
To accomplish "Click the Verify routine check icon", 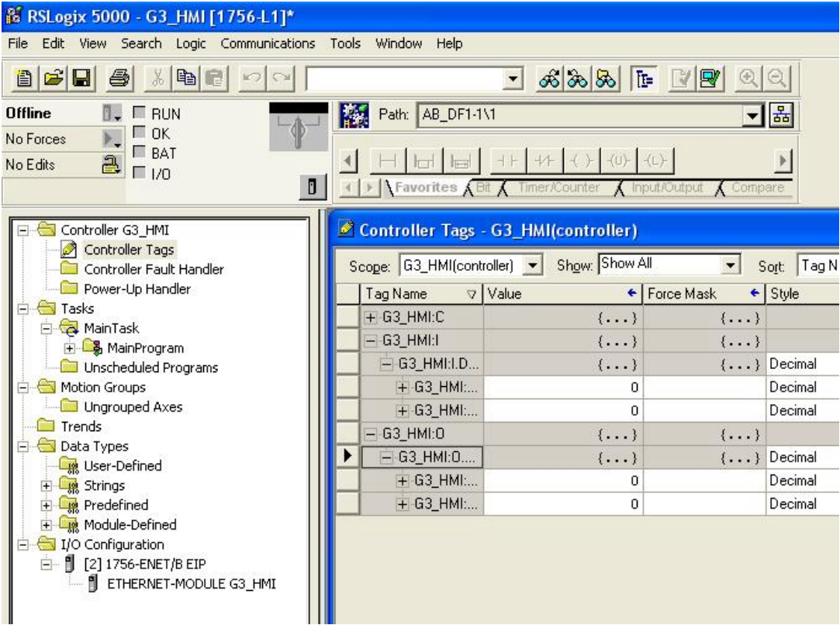I will [x=682, y=79].
